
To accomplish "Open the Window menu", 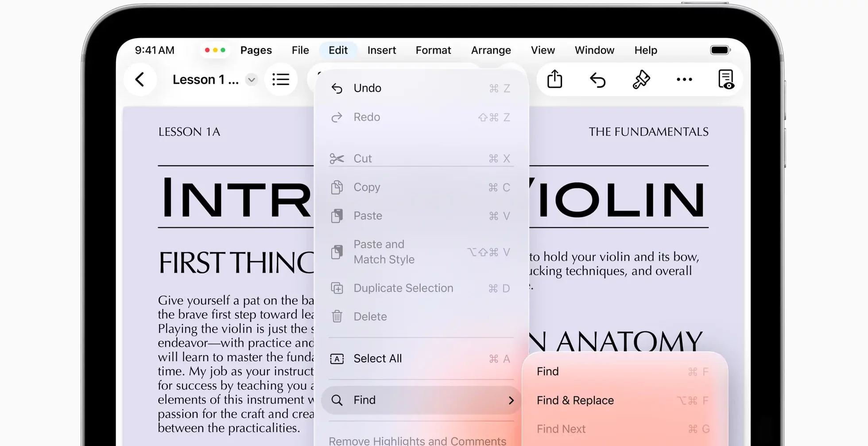I will coord(594,50).
